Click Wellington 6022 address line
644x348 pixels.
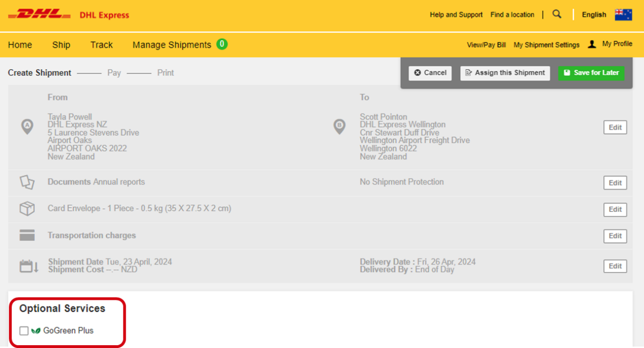coord(388,149)
